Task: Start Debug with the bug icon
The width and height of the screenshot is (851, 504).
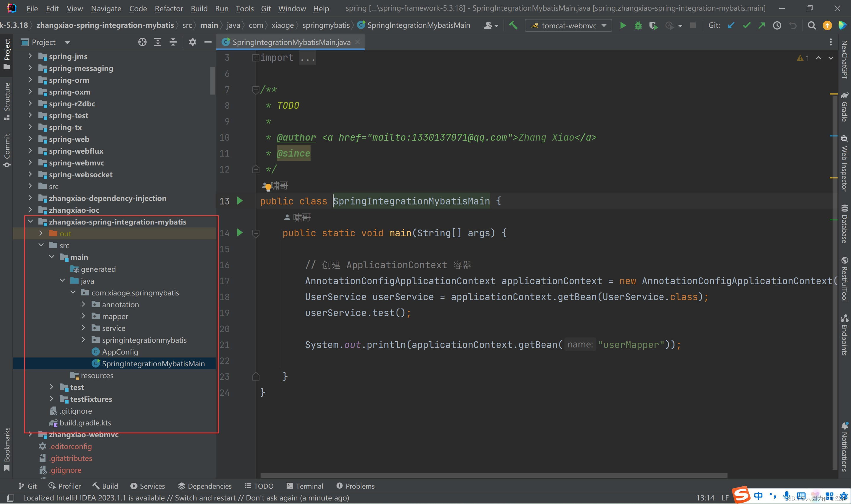Action: tap(638, 25)
